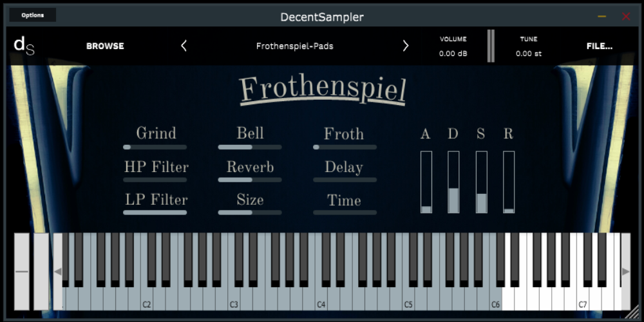Click the output level meter

(x=491, y=46)
